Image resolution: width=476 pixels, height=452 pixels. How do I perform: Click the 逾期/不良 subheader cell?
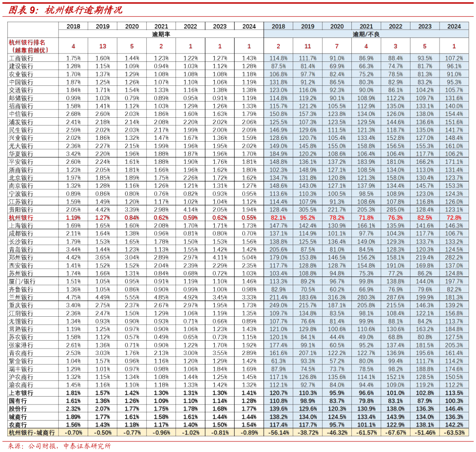click(366, 34)
